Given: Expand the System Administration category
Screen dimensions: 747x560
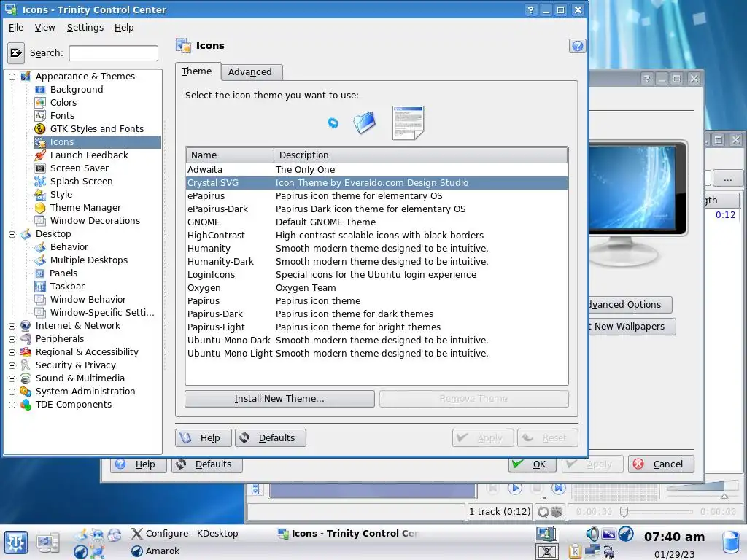Looking at the screenshot, I should [12, 392].
